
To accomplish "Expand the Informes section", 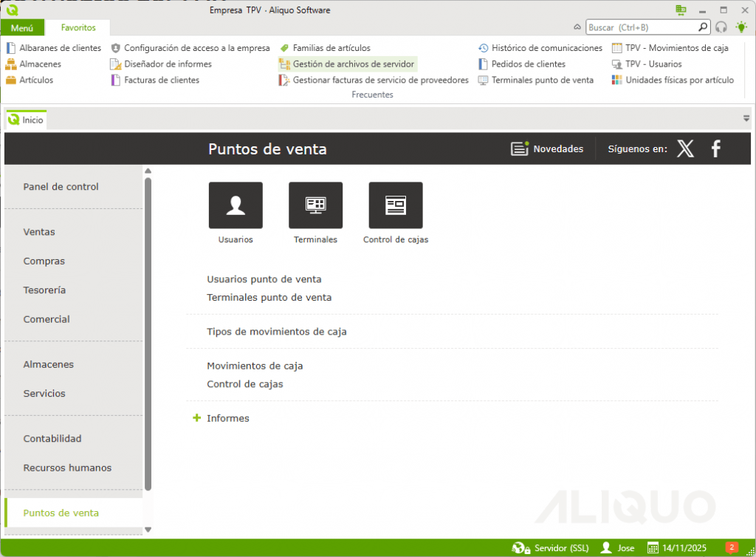I will [x=196, y=418].
